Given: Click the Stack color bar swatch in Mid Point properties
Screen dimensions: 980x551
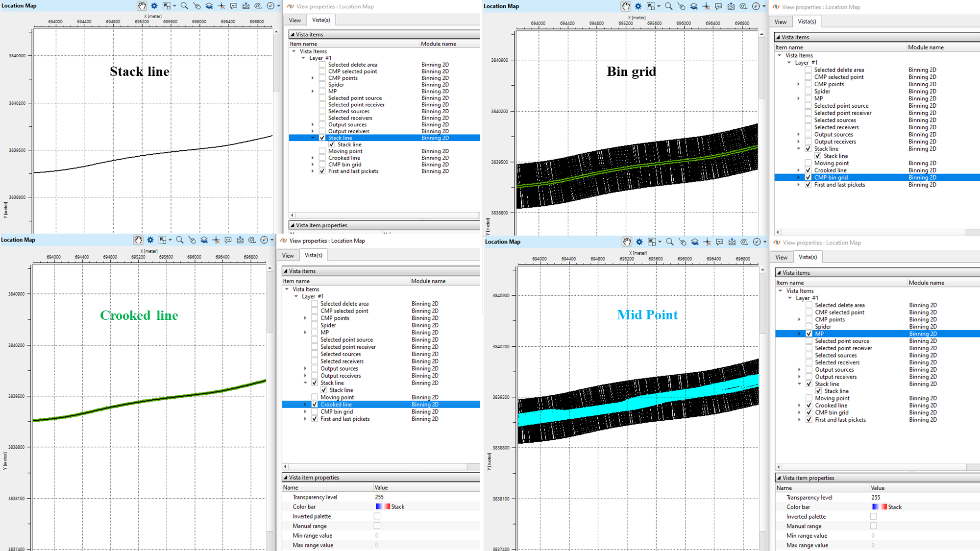Looking at the screenshot, I should pos(879,507).
